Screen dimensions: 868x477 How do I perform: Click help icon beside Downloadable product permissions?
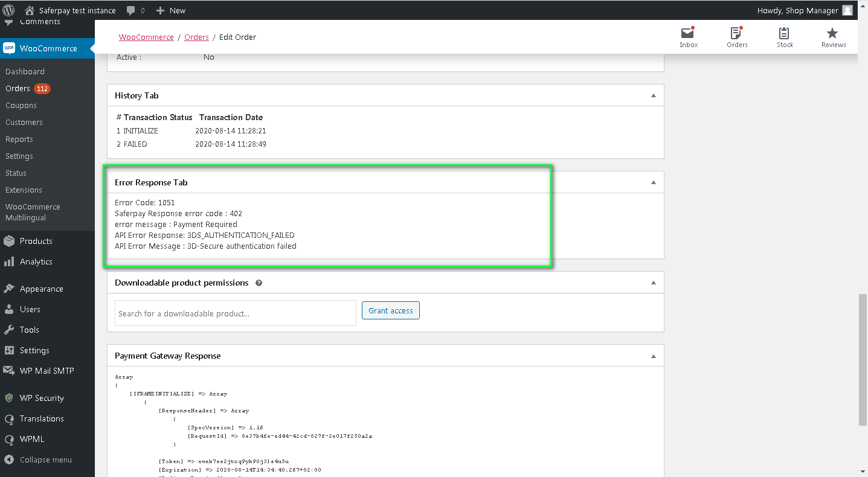pos(259,283)
